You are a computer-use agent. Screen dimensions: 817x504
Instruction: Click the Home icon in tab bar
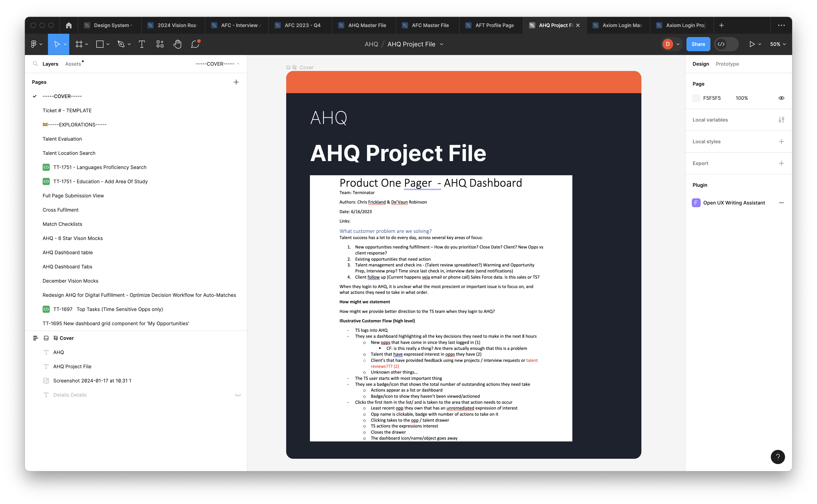(x=69, y=25)
